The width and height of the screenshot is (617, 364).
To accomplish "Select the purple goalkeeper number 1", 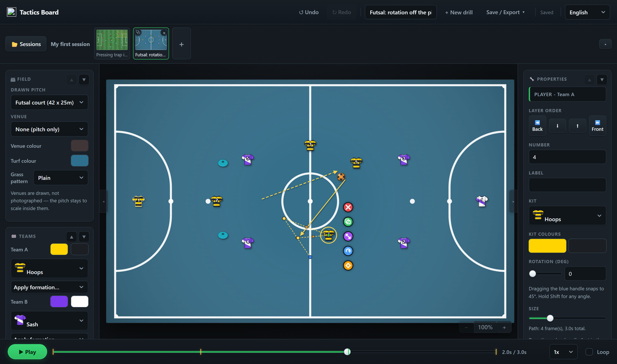I will [x=481, y=201].
